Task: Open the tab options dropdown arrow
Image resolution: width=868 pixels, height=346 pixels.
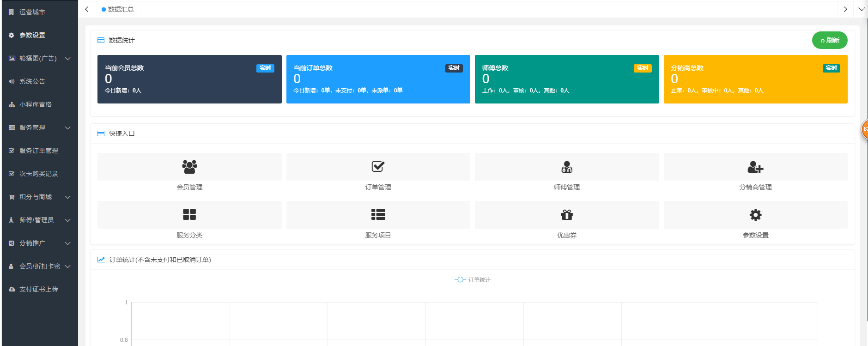Action: coord(861,9)
